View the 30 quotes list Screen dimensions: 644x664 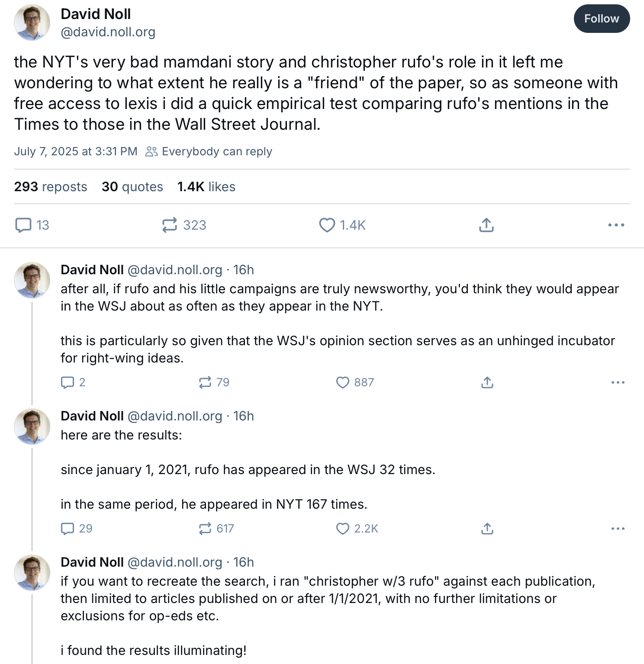pyautogui.click(x=132, y=186)
